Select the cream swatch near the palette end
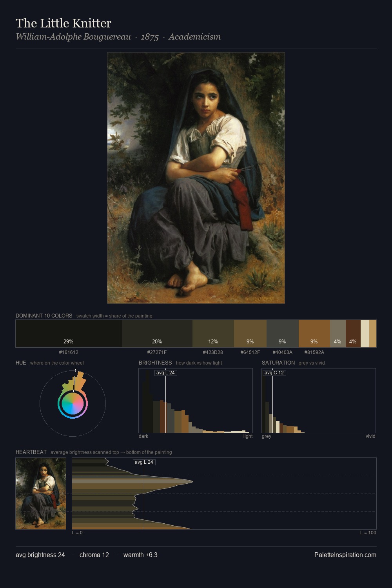 365,334
